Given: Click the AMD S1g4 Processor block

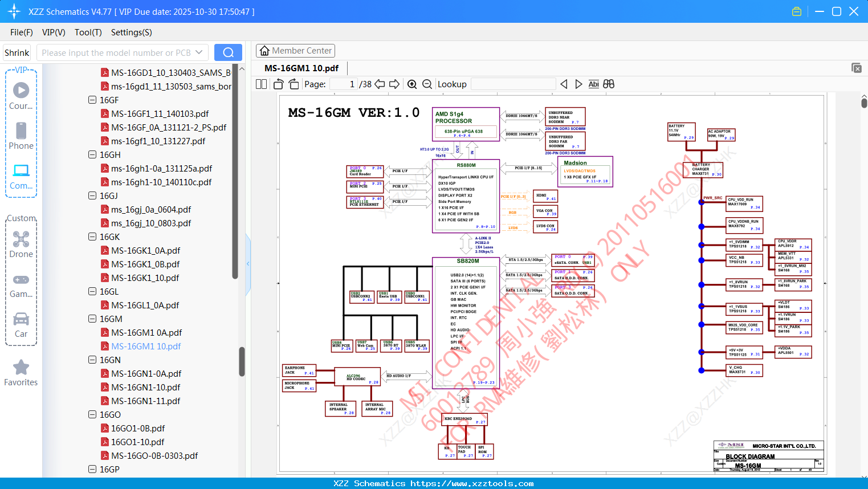Looking at the screenshot, I should [x=466, y=124].
